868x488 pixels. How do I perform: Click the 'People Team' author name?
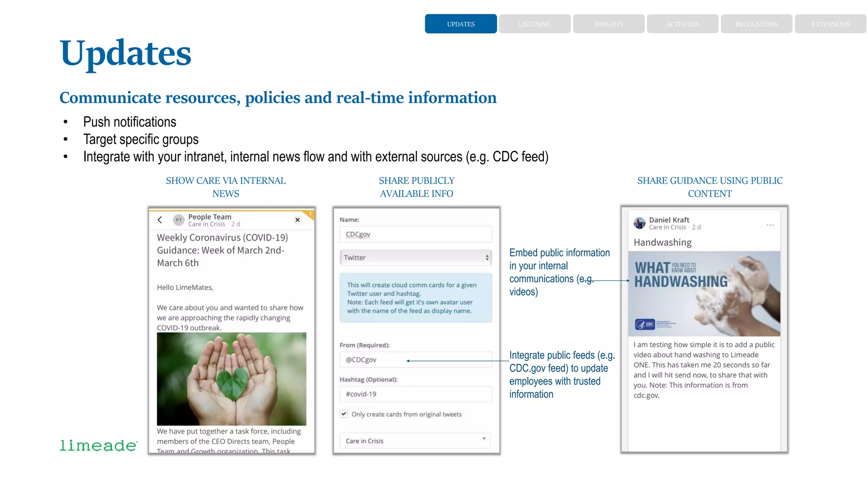pyautogui.click(x=210, y=216)
